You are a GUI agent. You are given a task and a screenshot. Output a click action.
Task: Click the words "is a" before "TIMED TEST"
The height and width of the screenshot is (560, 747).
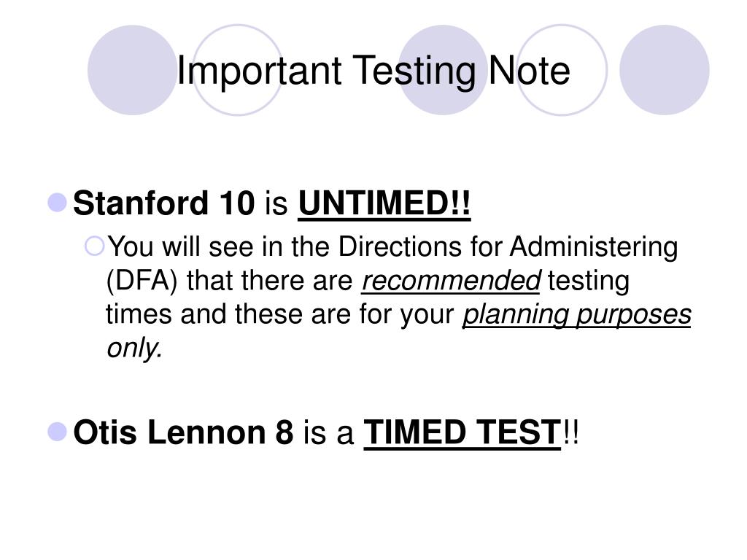(328, 433)
